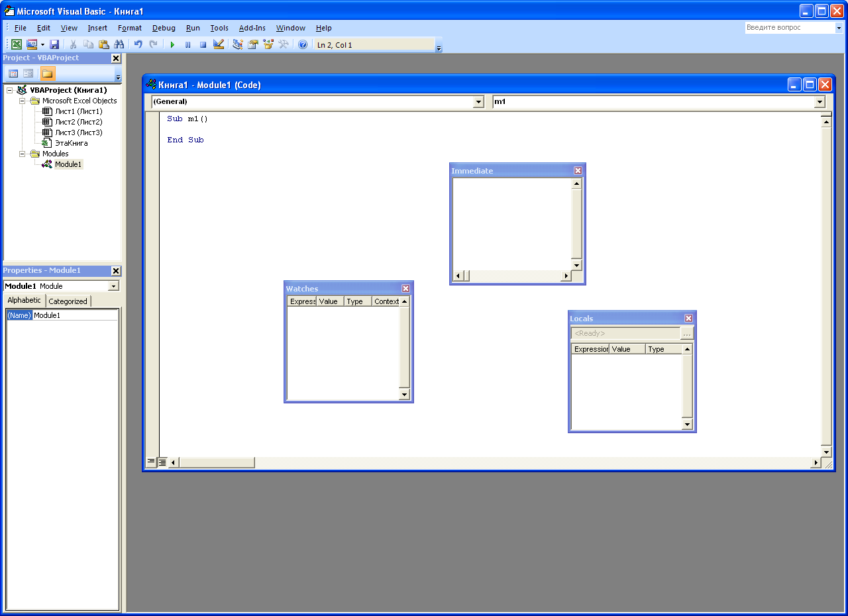This screenshot has width=848, height=616.
Task: Click the View Microsoft Excel icon
Action: pyautogui.click(x=17, y=44)
